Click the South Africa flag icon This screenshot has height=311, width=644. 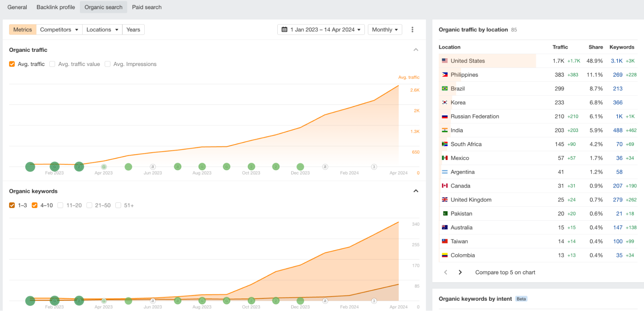[445, 144]
